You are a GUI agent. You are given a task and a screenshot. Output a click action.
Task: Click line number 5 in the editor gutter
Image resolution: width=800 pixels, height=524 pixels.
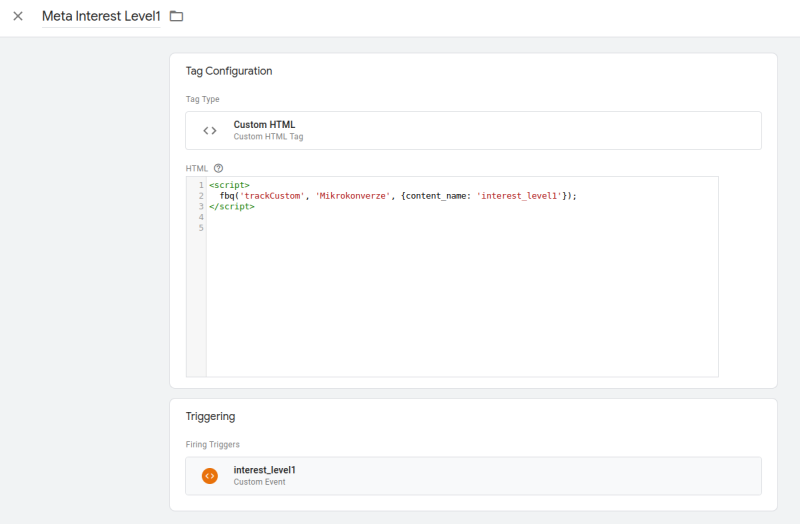(x=200, y=228)
